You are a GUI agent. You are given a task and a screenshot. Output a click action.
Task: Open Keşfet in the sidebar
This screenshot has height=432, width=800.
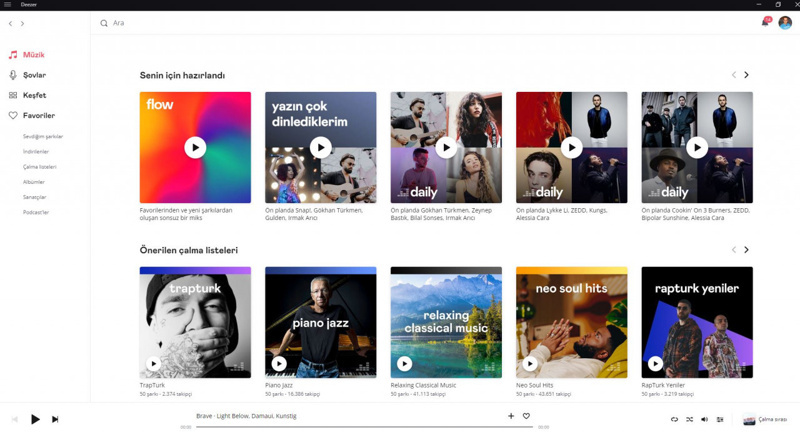tap(34, 95)
